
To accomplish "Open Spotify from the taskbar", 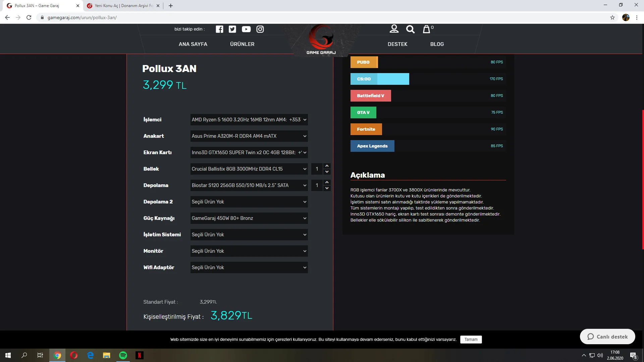I will pos(123,355).
